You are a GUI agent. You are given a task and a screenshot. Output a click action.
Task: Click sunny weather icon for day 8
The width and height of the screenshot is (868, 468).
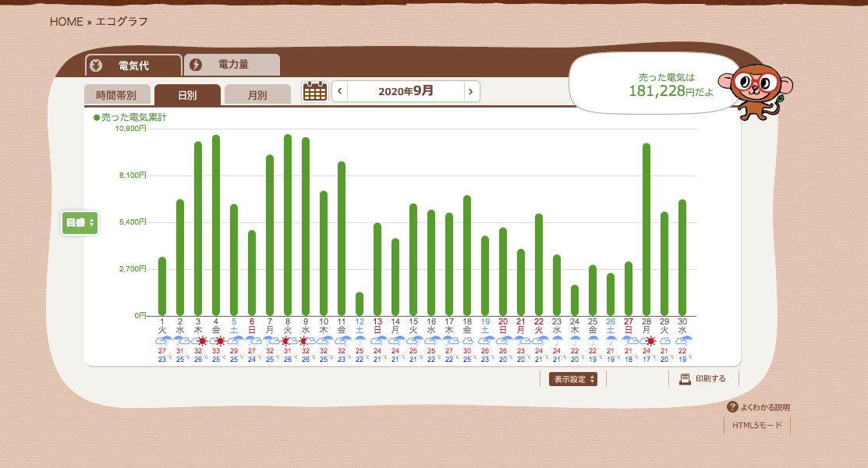point(288,341)
